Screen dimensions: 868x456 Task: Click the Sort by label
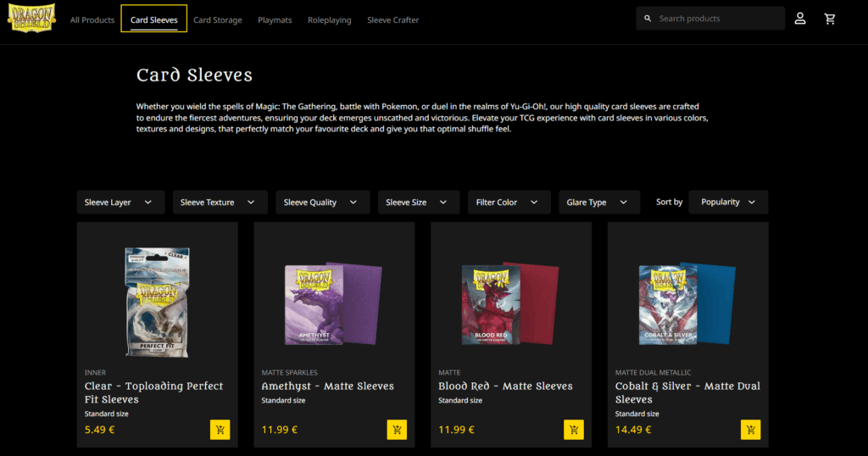(x=670, y=202)
